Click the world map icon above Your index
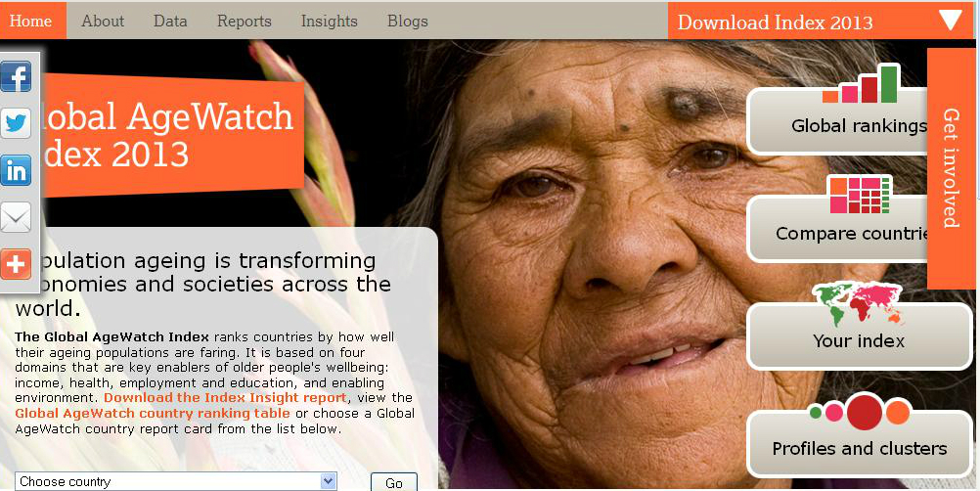Viewport: 980px width, 491px height. pos(858,303)
